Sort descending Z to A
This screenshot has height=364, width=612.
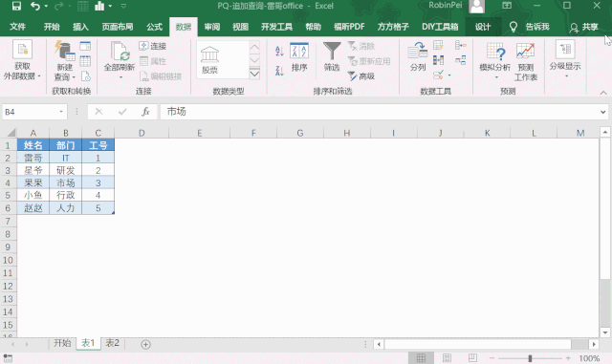tap(279, 71)
